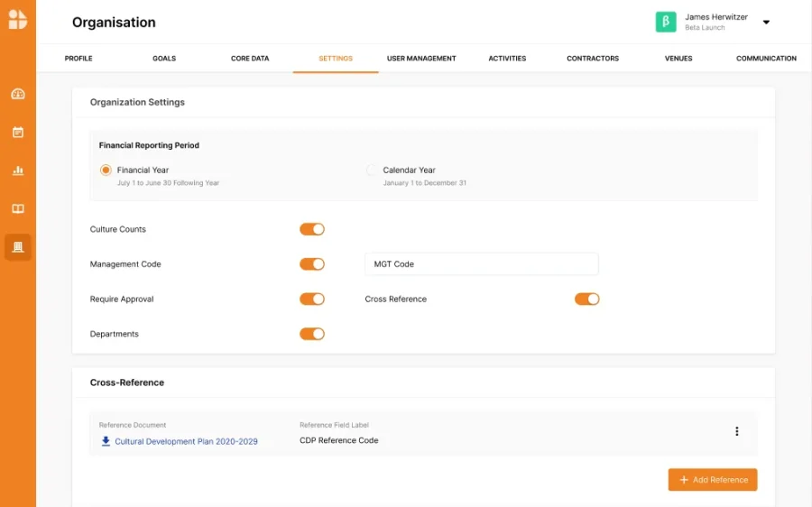
Task: Click the Reference Document caption
Action: click(133, 425)
